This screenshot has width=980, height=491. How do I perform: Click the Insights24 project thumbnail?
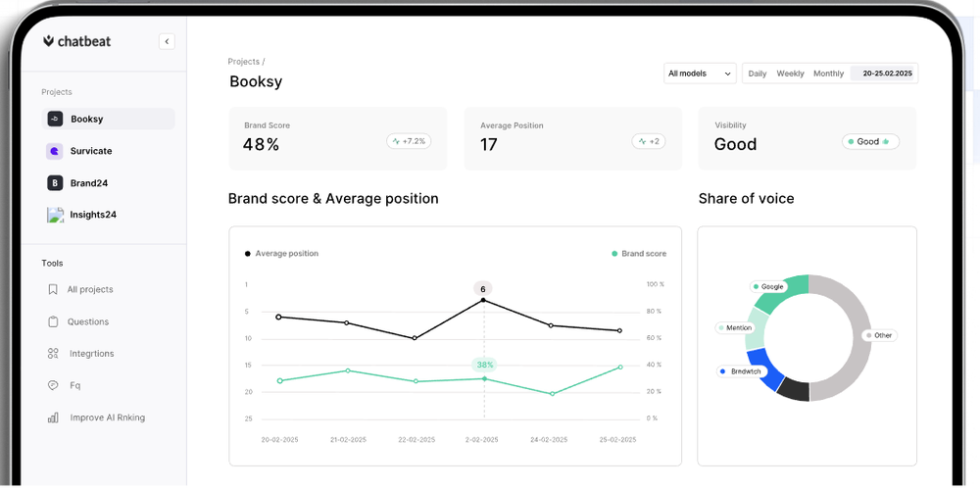click(x=55, y=215)
